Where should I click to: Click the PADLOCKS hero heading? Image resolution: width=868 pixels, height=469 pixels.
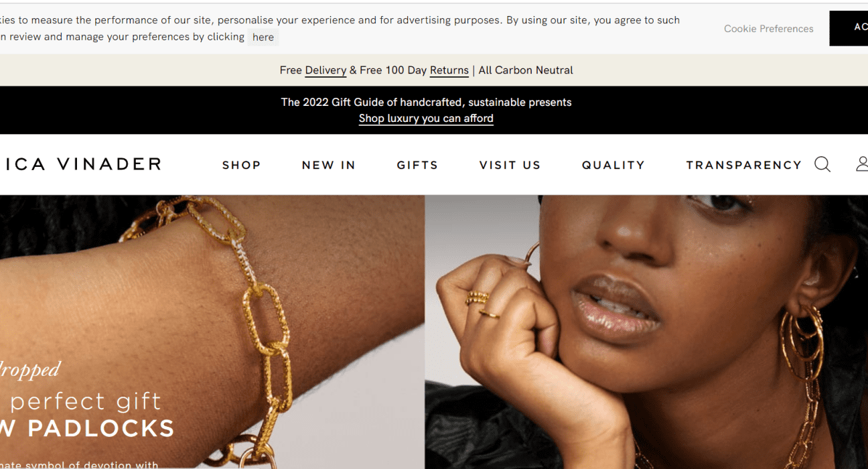click(87, 428)
